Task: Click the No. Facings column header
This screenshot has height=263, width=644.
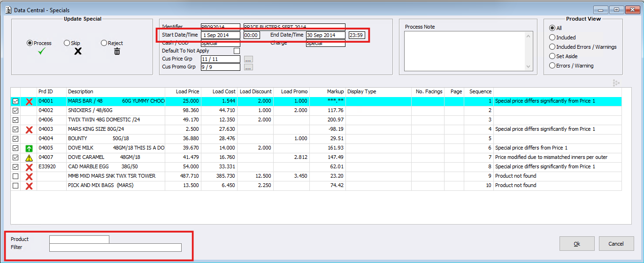Action: tap(428, 92)
